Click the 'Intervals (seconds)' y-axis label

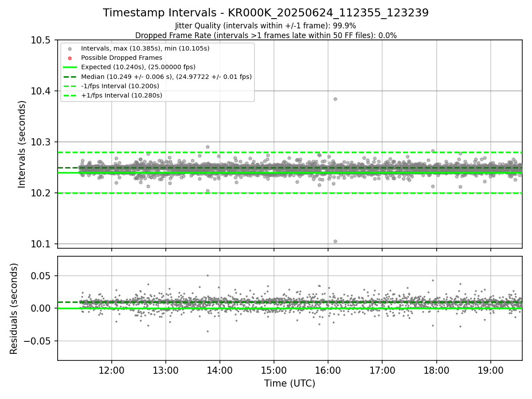pyautogui.click(x=22, y=144)
